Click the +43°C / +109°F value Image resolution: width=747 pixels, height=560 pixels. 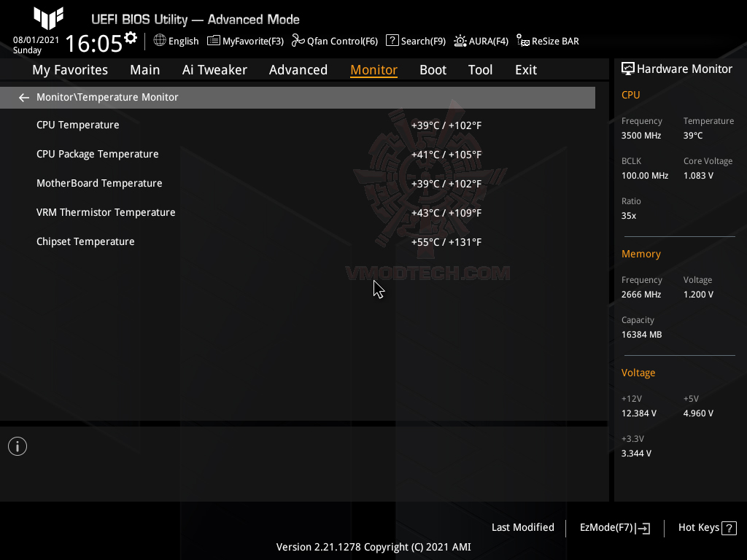coord(446,213)
